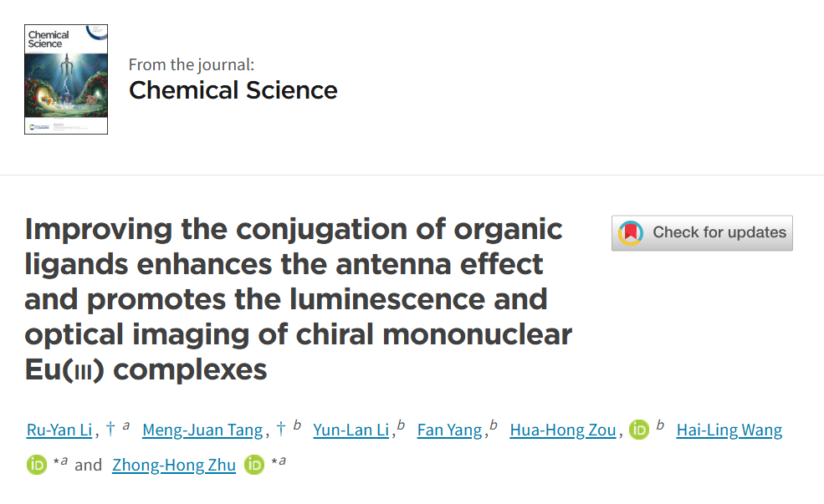Click affiliation superscript b after Meng-Juan Tang
Screen dimensions: 824x504
pos(297,425)
